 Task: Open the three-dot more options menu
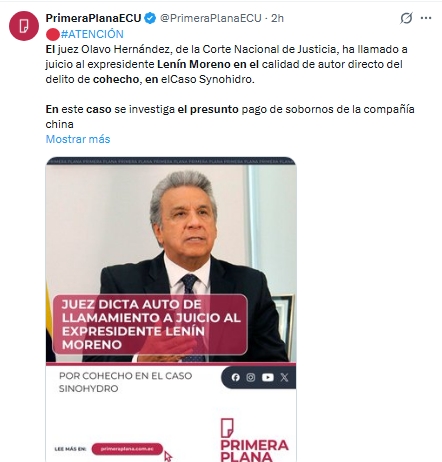click(x=426, y=18)
